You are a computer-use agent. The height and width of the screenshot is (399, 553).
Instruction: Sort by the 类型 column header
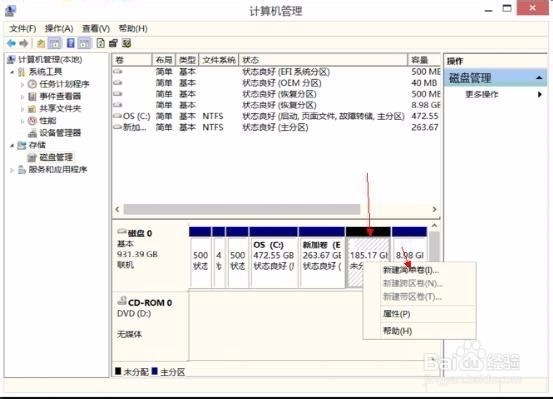(x=187, y=60)
